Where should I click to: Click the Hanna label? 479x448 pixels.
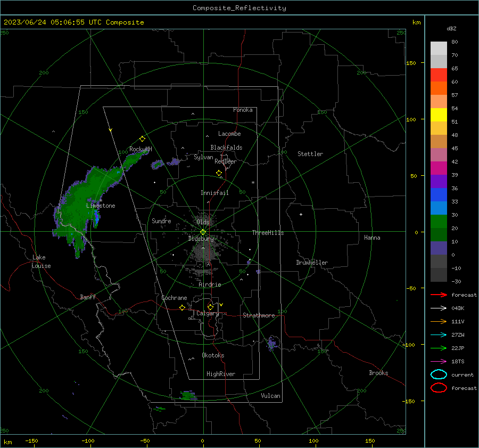click(372, 238)
